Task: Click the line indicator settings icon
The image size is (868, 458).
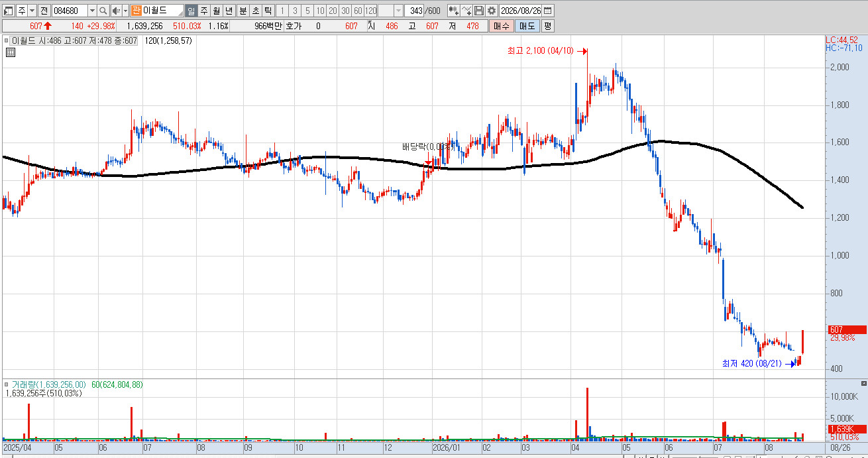Action: pyautogui.click(x=466, y=11)
